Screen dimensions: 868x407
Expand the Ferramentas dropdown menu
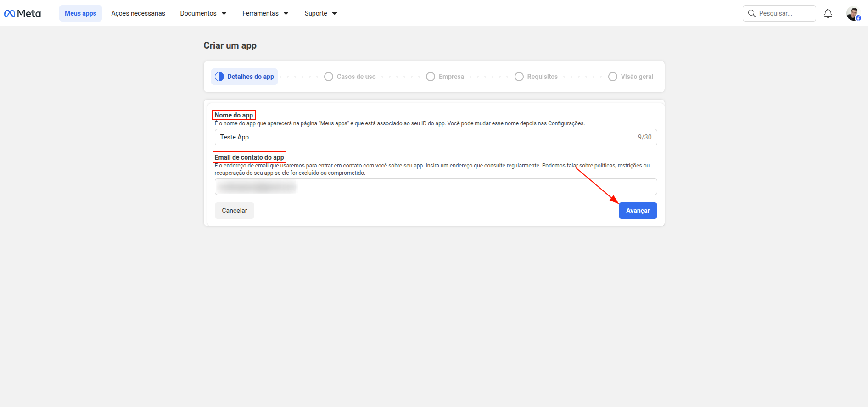click(265, 13)
